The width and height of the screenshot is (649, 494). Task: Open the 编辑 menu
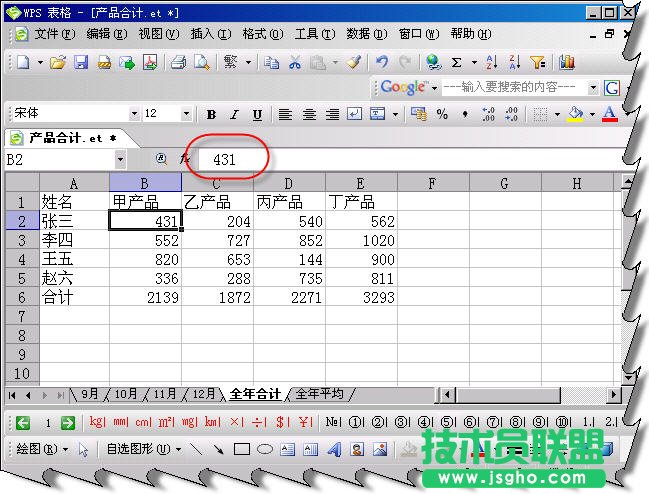coord(107,34)
